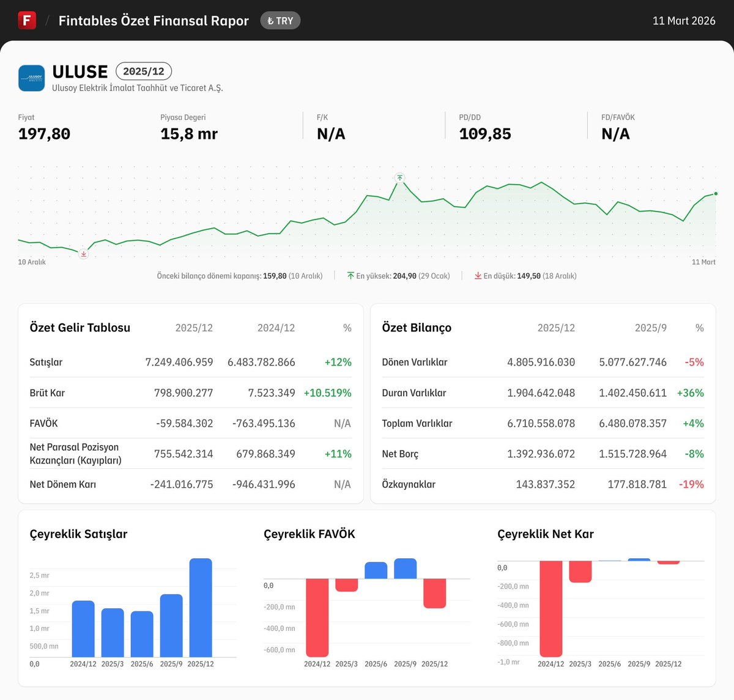
Task: Click the lowest price marker on chart
Action: coord(84,254)
